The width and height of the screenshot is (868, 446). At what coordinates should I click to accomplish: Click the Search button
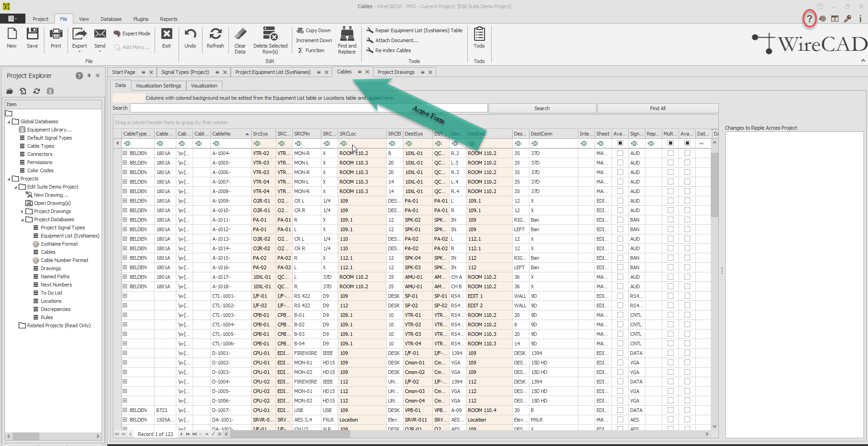click(x=542, y=108)
